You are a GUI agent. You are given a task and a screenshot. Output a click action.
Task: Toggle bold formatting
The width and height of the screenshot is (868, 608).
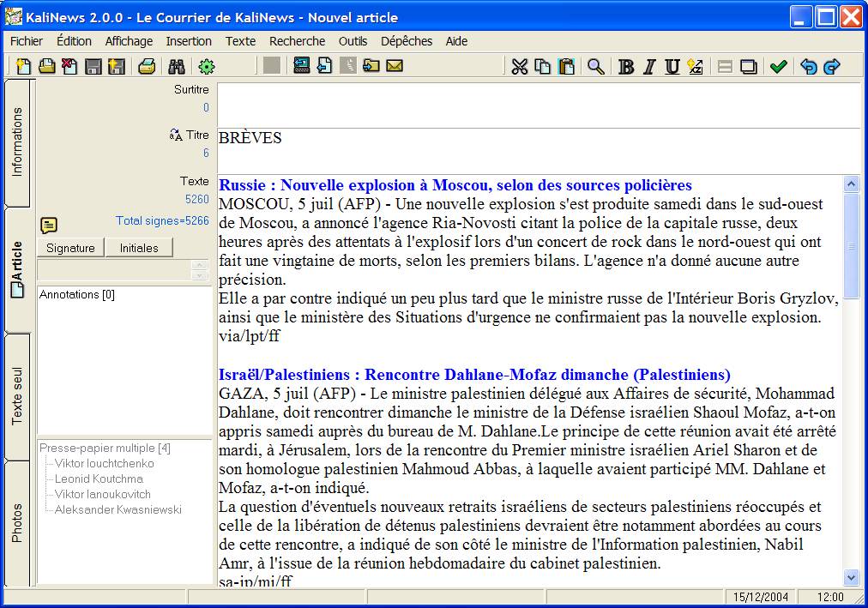point(626,66)
